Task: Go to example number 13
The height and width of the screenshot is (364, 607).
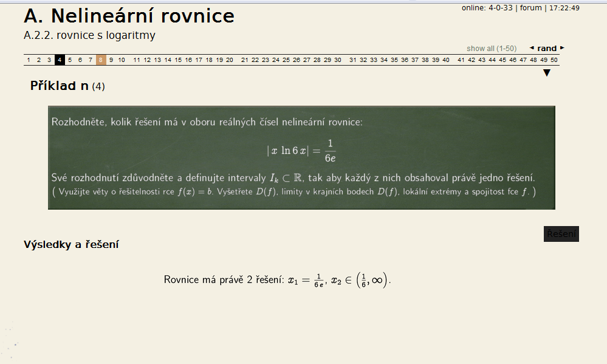Action: pyautogui.click(x=157, y=60)
